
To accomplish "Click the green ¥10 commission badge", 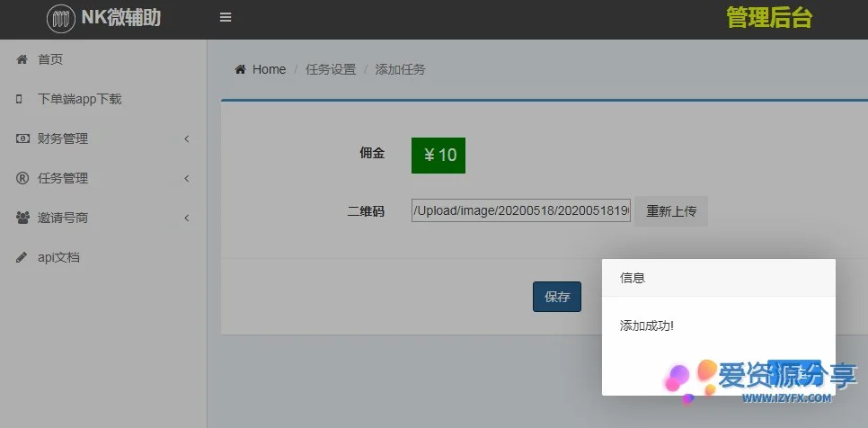I will pyautogui.click(x=438, y=155).
